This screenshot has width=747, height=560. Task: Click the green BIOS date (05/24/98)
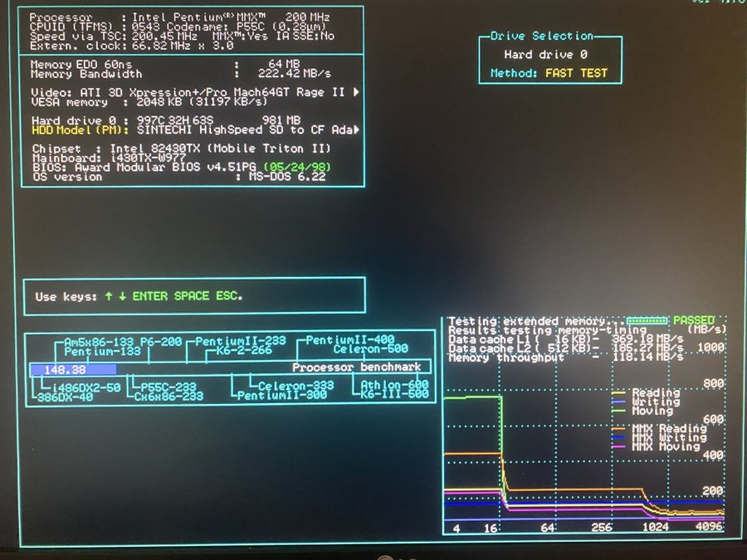(x=297, y=167)
